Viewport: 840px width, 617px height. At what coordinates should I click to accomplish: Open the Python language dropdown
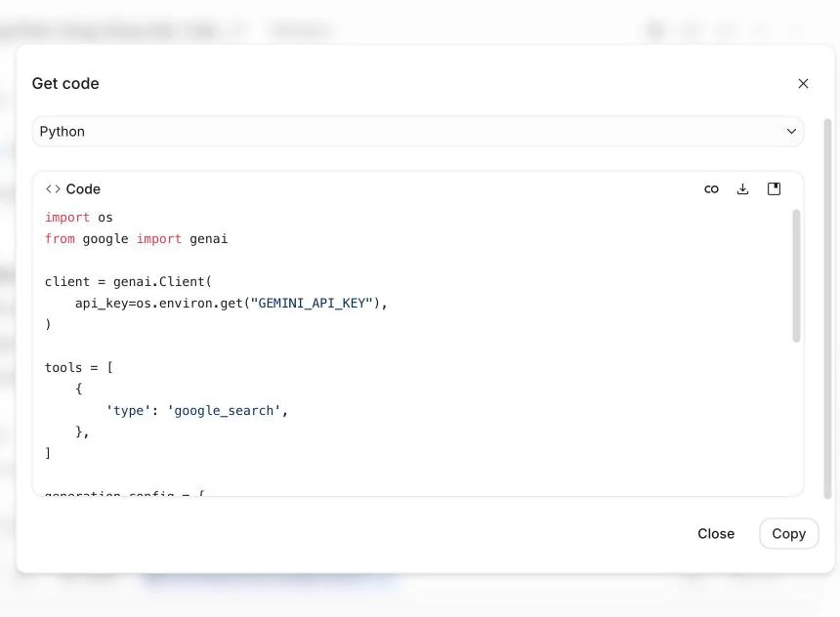(x=418, y=131)
